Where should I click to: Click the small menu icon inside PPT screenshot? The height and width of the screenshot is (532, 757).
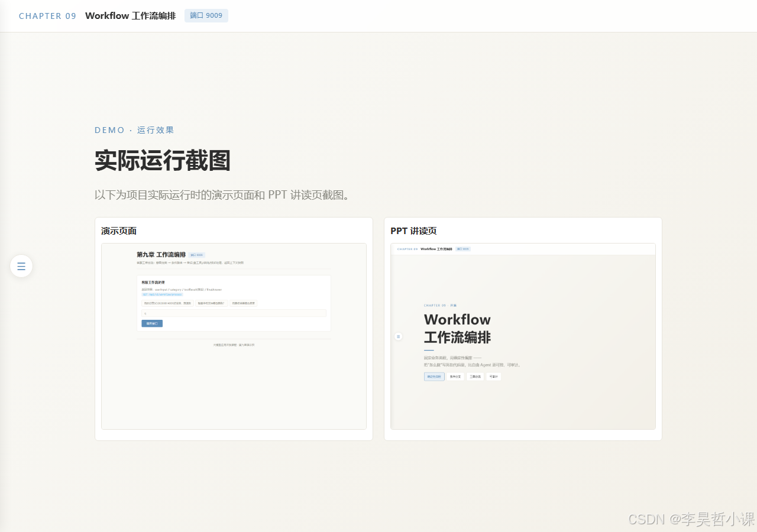pyautogui.click(x=398, y=336)
